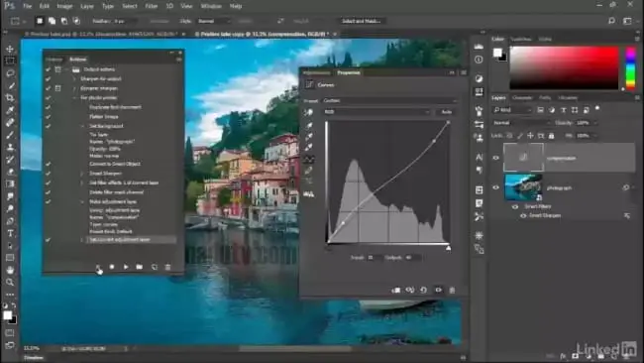Clip the Curves adjustment to the layer
Viewport: 644px width, 363px height.
coord(396,290)
